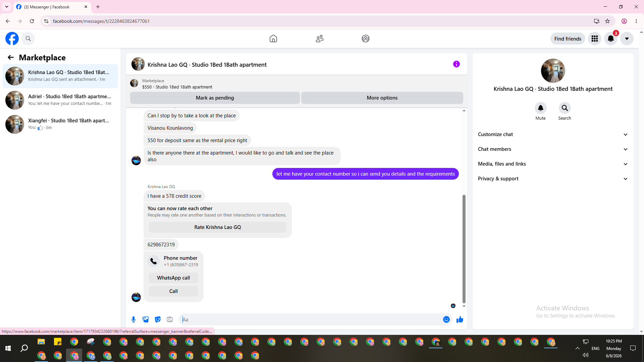Open File Explorer from taskbar
This screenshot has height=362, width=644.
pyautogui.click(x=41, y=342)
